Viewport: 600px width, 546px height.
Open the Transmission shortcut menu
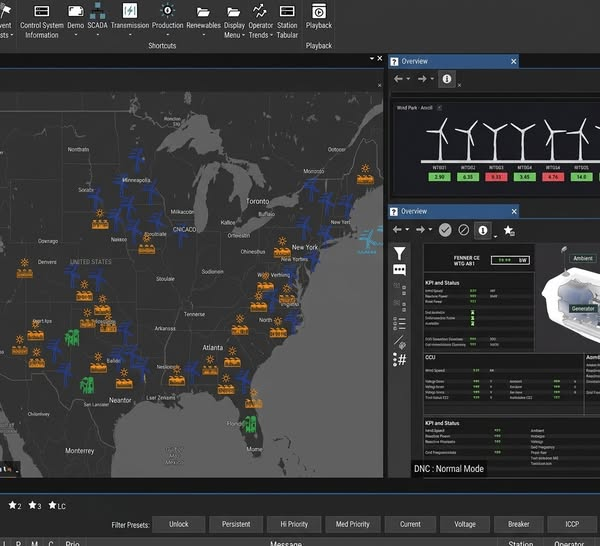tap(130, 21)
